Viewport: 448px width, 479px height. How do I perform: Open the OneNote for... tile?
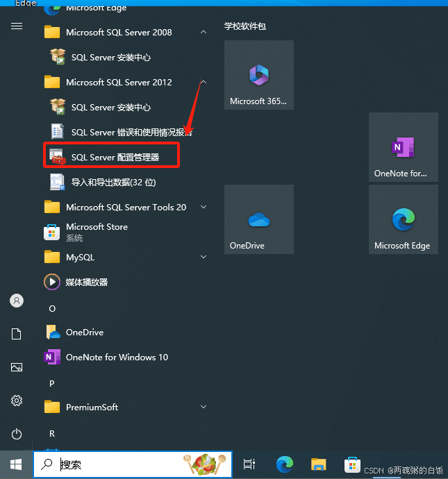[404, 147]
